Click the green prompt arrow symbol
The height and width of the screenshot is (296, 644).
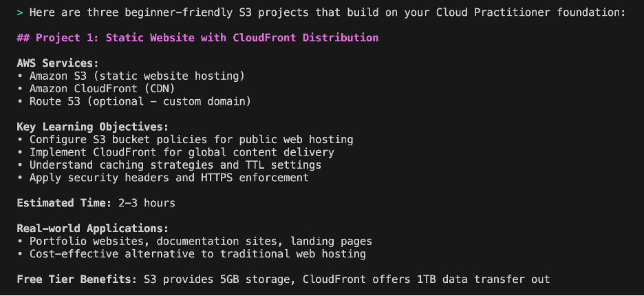20,12
